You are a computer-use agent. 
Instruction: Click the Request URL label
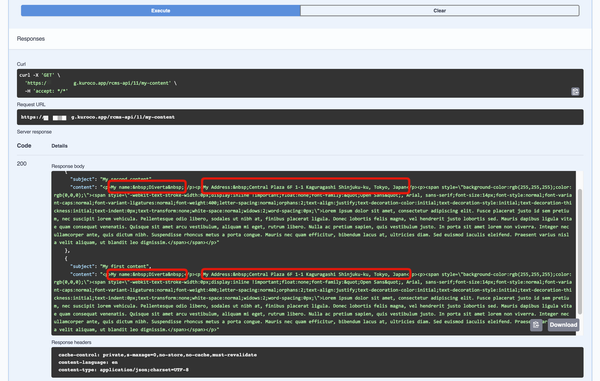click(31, 104)
